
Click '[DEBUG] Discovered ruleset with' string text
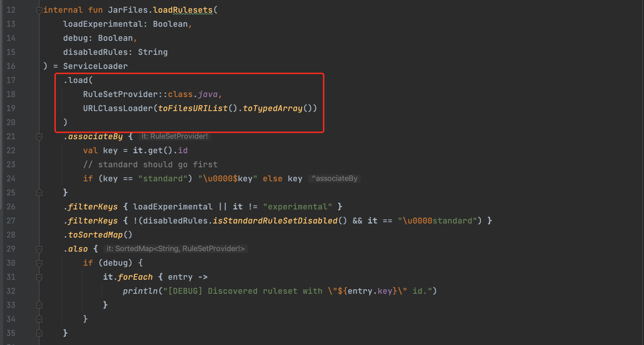(x=245, y=291)
